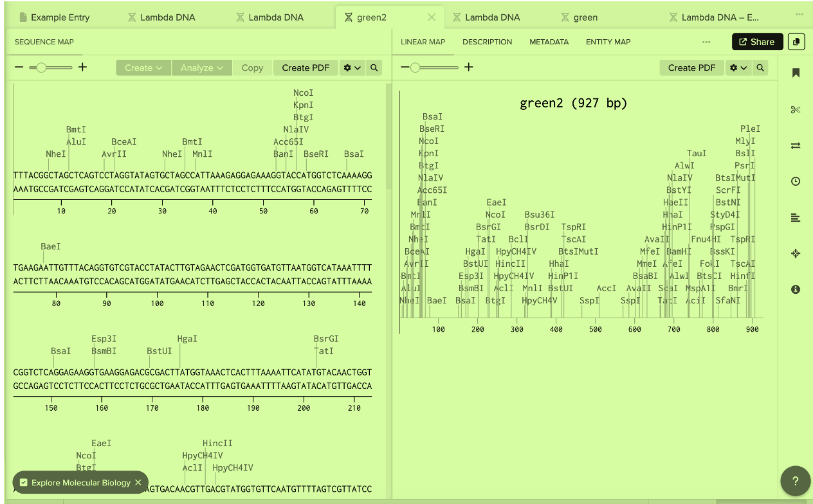Screen dimensions: 813x504
Task: Open the history clock icon
Action: (x=796, y=181)
